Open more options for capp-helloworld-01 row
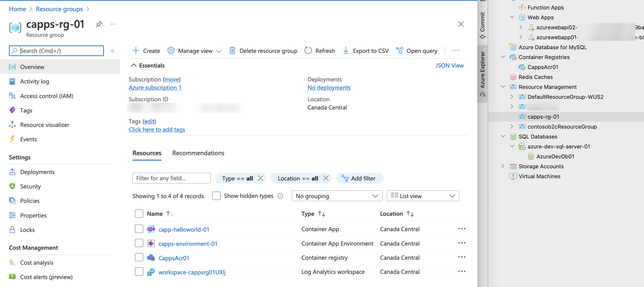 [x=461, y=229]
